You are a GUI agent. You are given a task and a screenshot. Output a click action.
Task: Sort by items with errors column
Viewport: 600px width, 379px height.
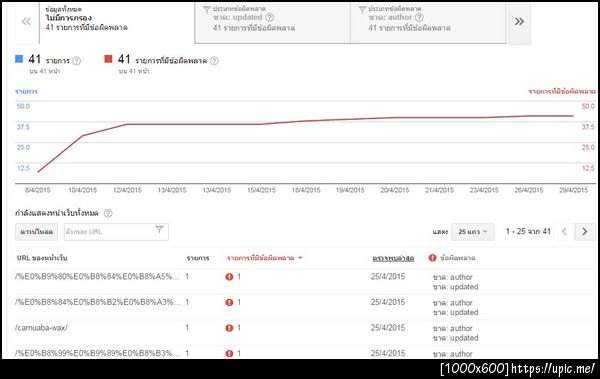(264, 258)
